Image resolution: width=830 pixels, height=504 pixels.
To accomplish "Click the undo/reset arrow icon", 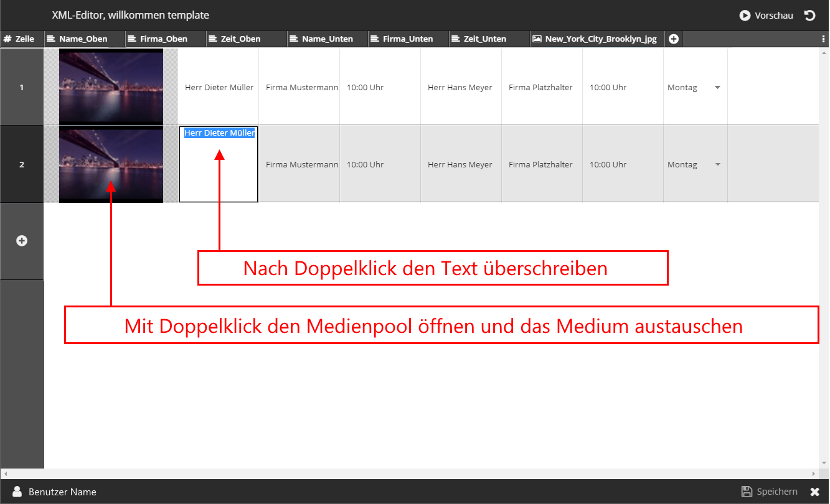I will [809, 16].
